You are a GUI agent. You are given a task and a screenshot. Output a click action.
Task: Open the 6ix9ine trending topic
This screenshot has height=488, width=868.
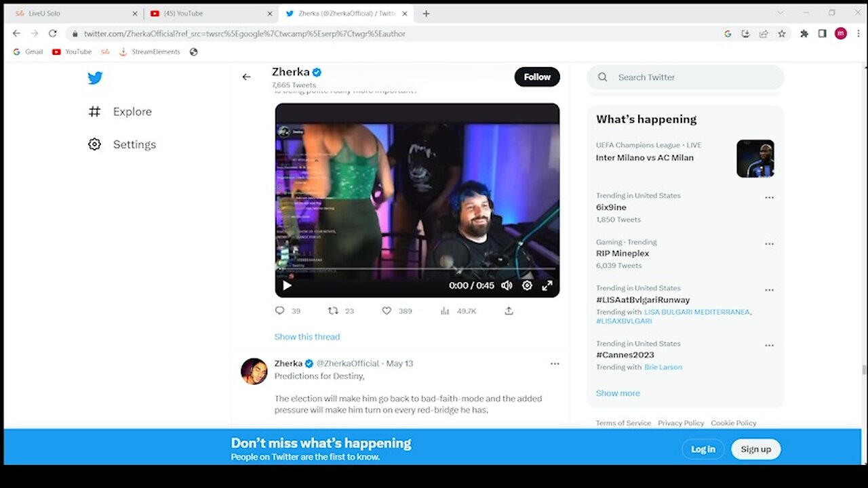click(x=611, y=207)
